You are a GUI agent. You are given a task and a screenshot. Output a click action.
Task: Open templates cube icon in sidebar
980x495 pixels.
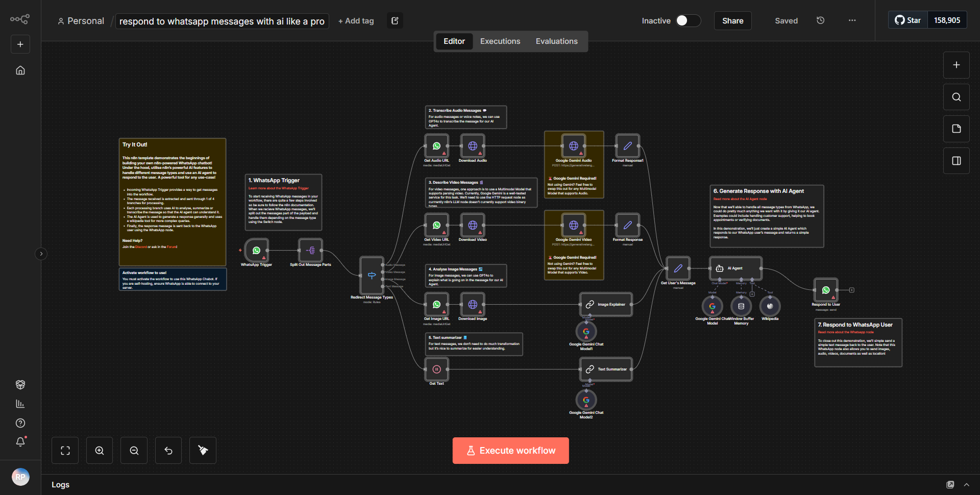20,385
